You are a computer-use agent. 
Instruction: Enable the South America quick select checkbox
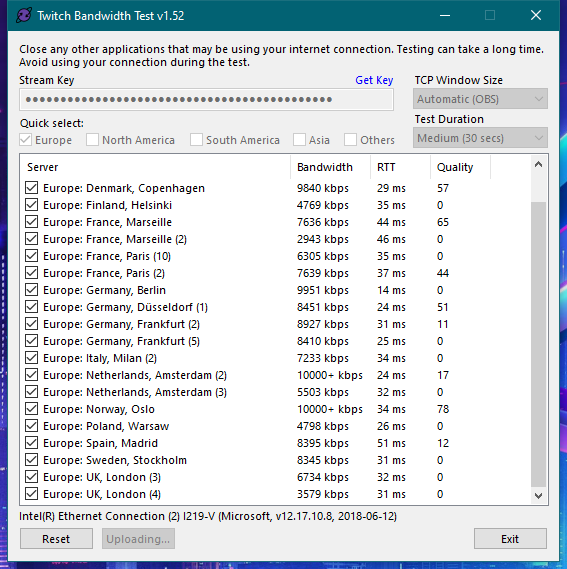click(x=196, y=140)
